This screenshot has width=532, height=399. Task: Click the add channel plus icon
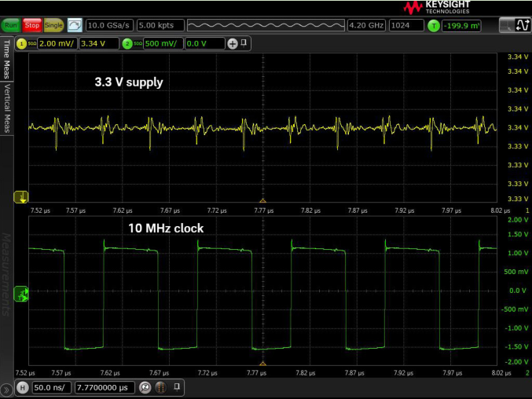(233, 44)
